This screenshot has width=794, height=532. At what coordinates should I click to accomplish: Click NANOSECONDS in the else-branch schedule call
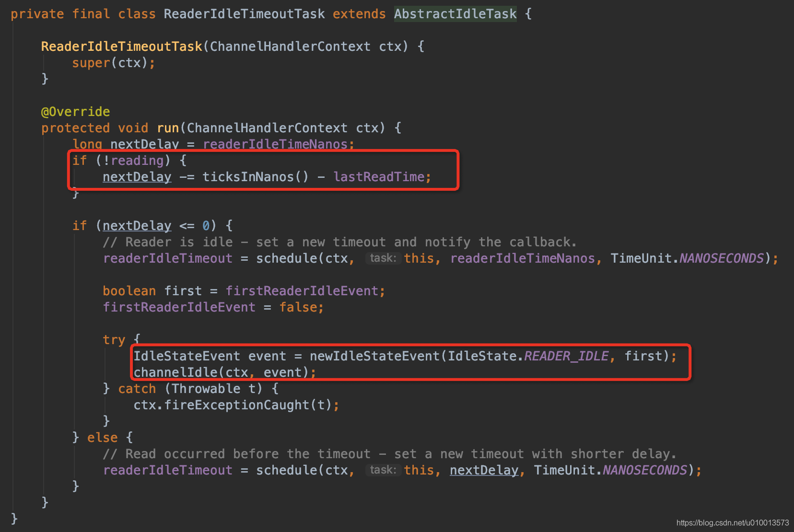[x=644, y=470]
